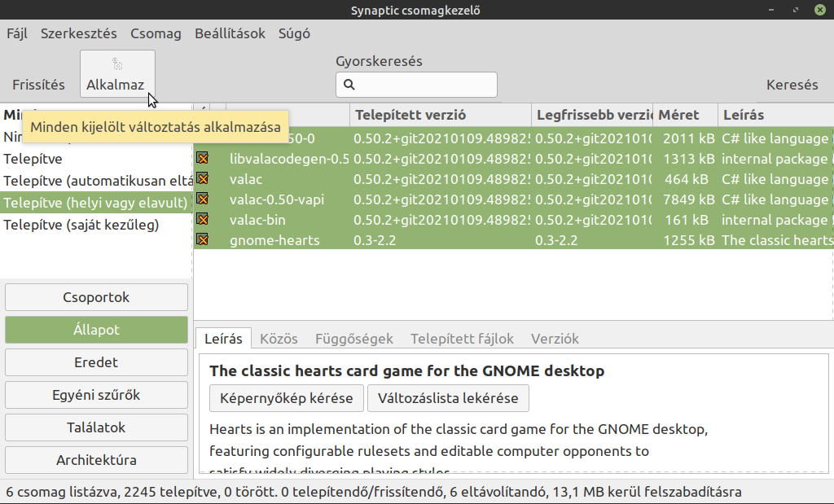This screenshot has height=504, width=834.
Task: Click the Változáslista lekérése button
Action: coord(448,398)
